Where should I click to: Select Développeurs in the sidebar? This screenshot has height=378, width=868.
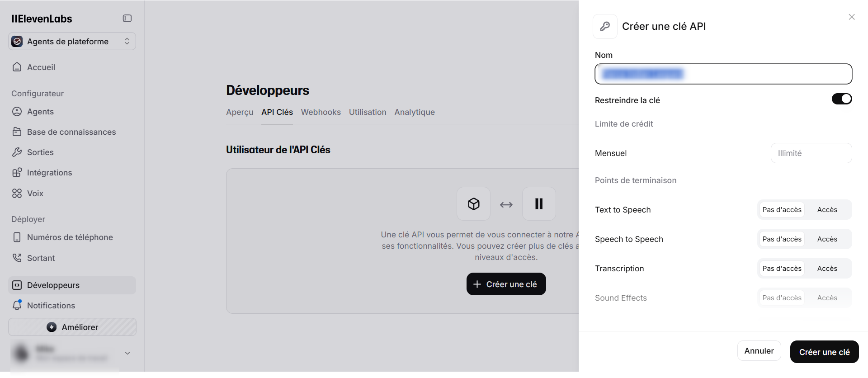pos(72,285)
